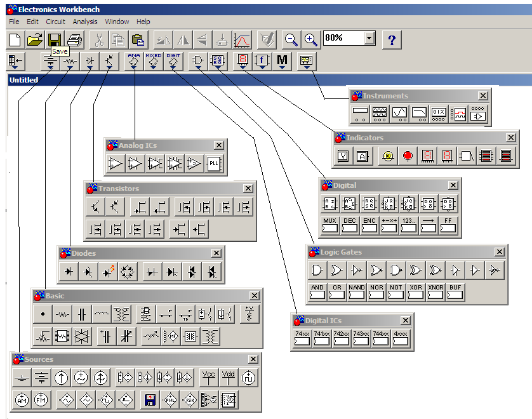Viewport: 532px width, 419px height.
Task: Click the New file icon
Action: (15, 40)
